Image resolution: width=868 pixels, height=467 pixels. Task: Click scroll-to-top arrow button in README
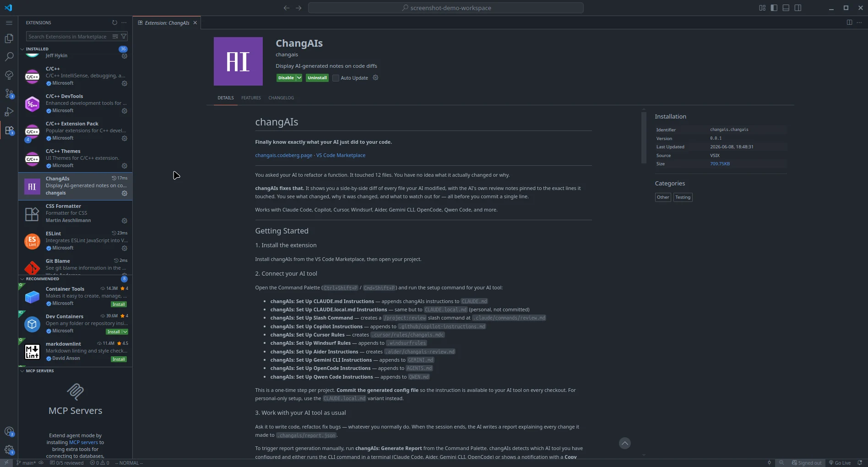click(x=624, y=443)
